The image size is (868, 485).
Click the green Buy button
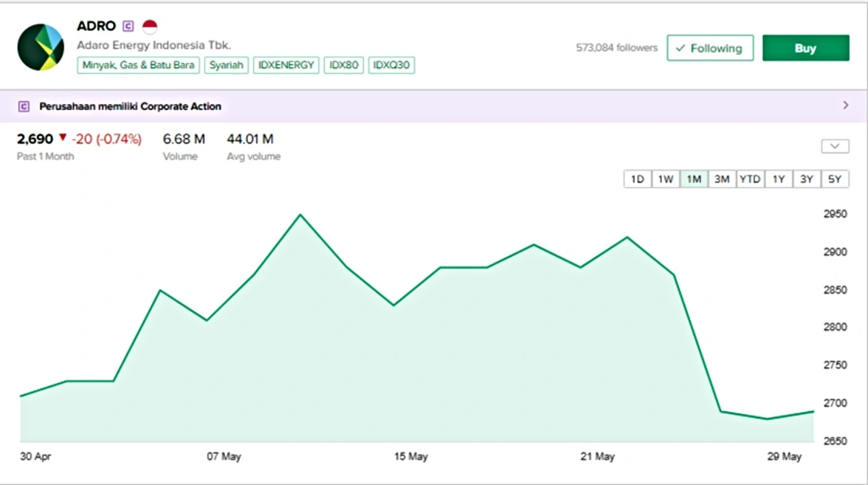pyautogui.click(x=806, y=48)
